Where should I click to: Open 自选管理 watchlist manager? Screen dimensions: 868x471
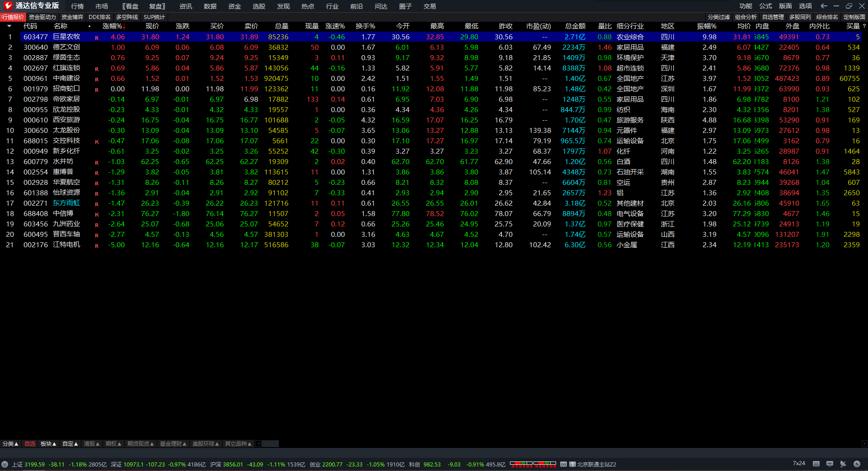coord(773,17)
